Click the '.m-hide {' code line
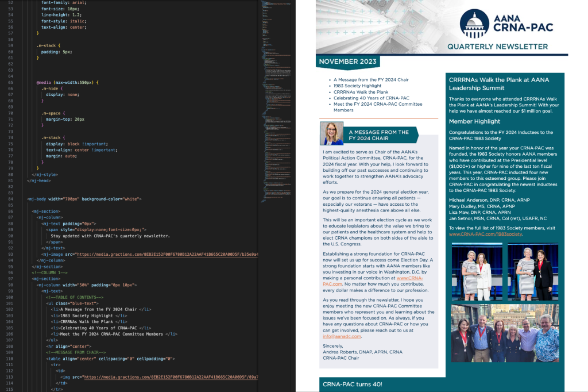Image resolution: width=588 pixels, height=392 pixels. pos(52,89)
